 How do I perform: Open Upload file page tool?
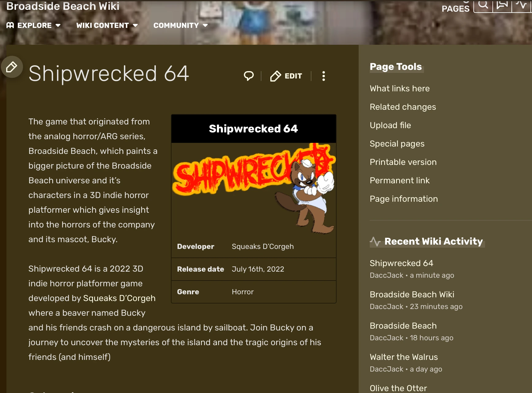click(390, 125)
